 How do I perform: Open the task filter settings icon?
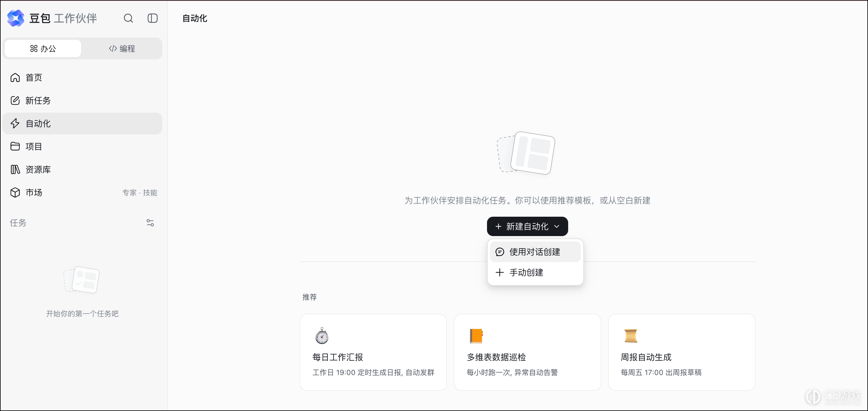coord(150,223)
